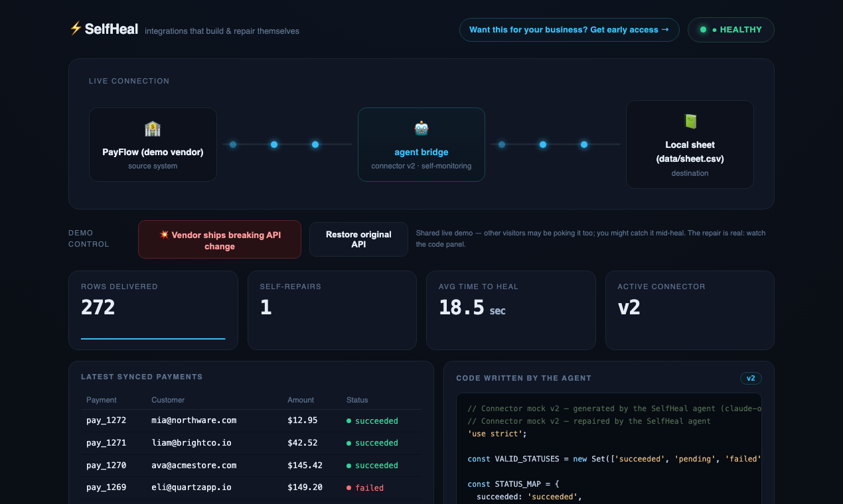The width and height of the screenshot is (843, 504).
Task: Click the HEALTHY status pill
Action: [x=731, y=30]
